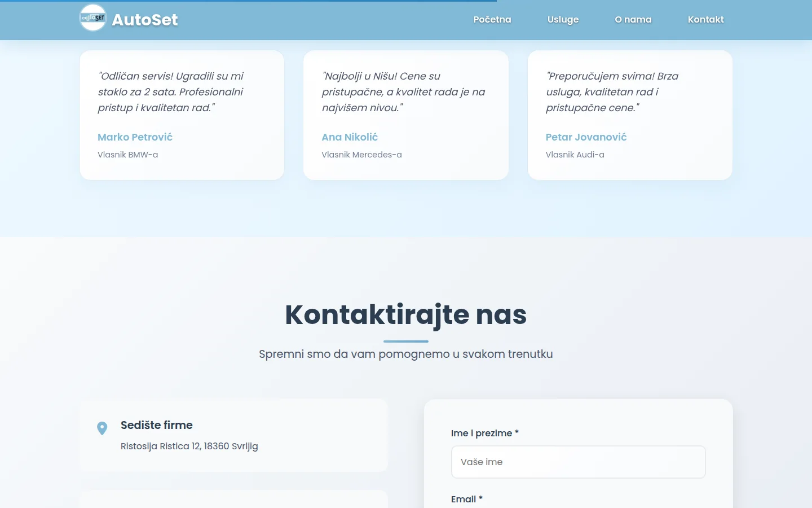812x508 pixels.
Task: Click the 'Vlasnik Mercedes-a' caption
Action: [361, 155]
